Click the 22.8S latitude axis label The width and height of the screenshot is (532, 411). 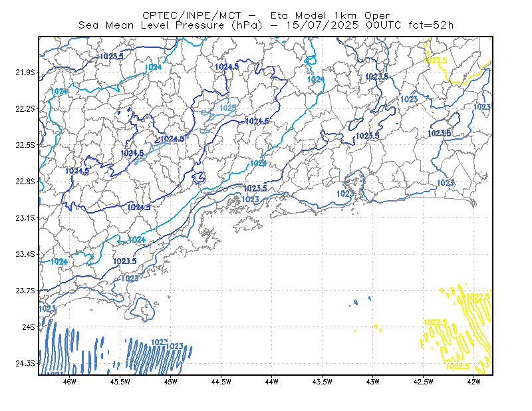click(25, 182)
